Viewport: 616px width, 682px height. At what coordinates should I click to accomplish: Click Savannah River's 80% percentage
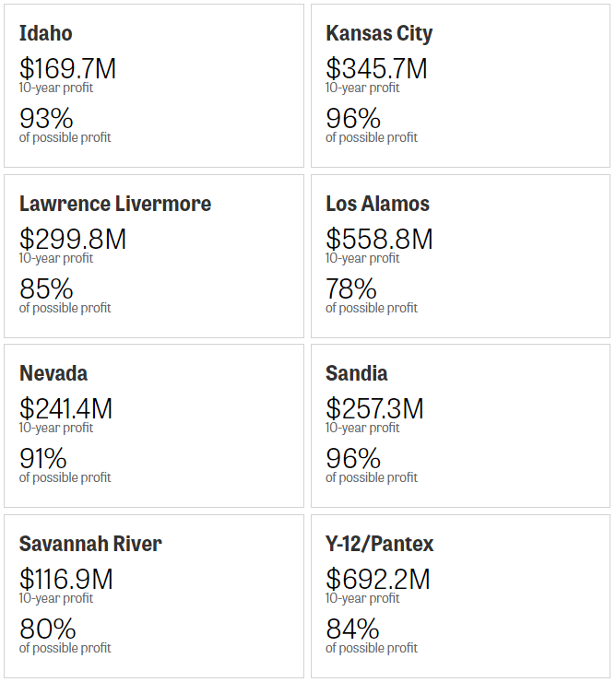pyautogui.click(x=47, y=629)
